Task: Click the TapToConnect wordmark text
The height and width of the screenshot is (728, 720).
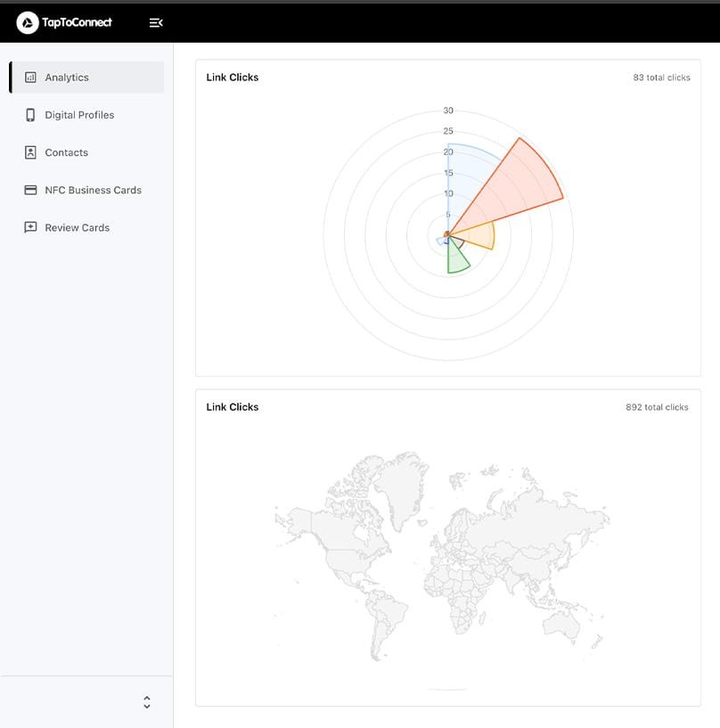Action: pos(78,22)
